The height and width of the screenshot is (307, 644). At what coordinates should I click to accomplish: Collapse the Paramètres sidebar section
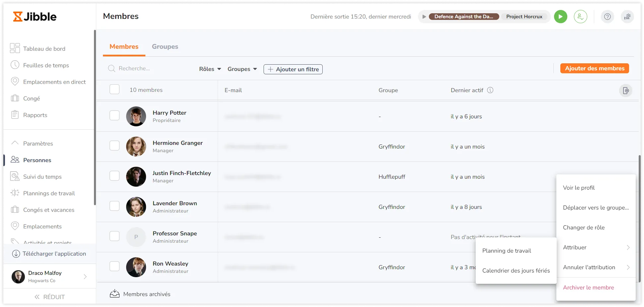tap(15, 143)
